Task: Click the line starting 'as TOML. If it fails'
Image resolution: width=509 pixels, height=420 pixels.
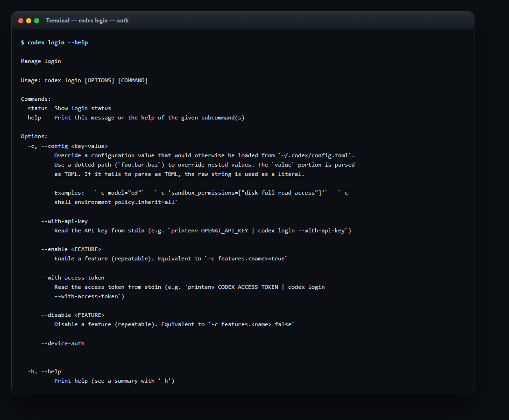Action: (x=179, y=174)
